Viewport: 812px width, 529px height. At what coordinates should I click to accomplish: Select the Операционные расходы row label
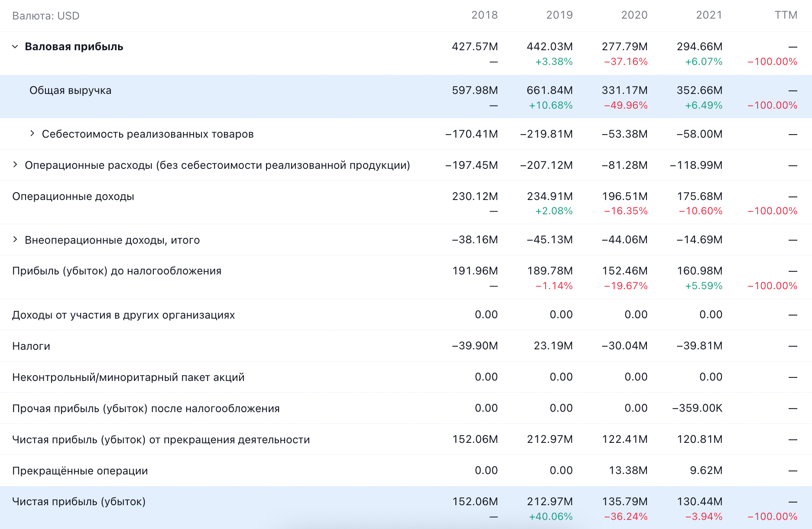(x=218, y=165)
